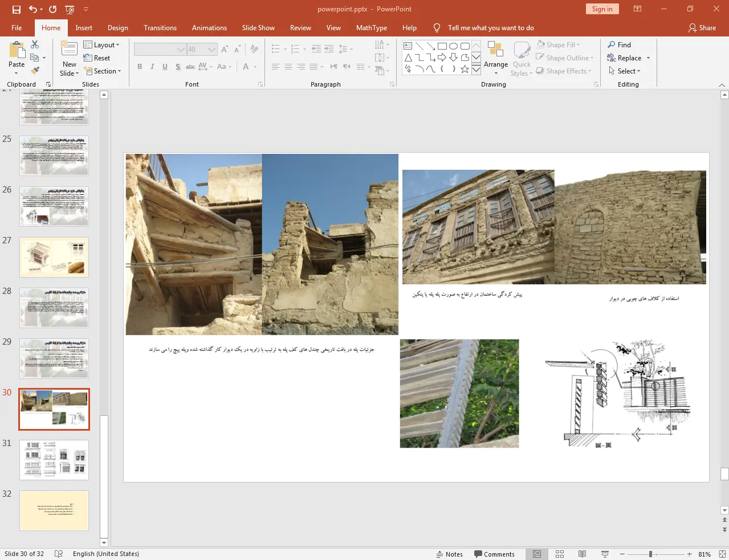
Task: Toggle Underline formatting
Action: click(165, 67)
